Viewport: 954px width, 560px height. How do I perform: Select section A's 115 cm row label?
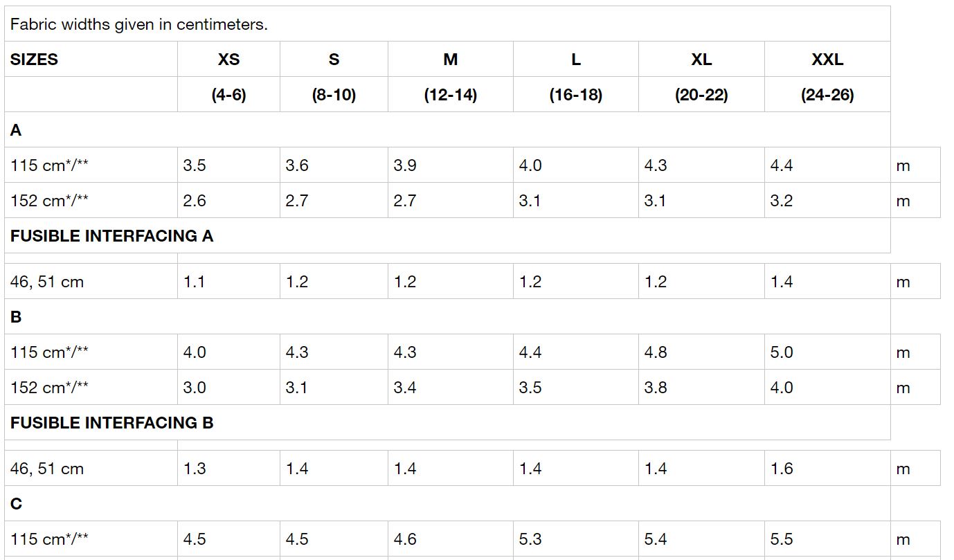(x=50, y=165)
